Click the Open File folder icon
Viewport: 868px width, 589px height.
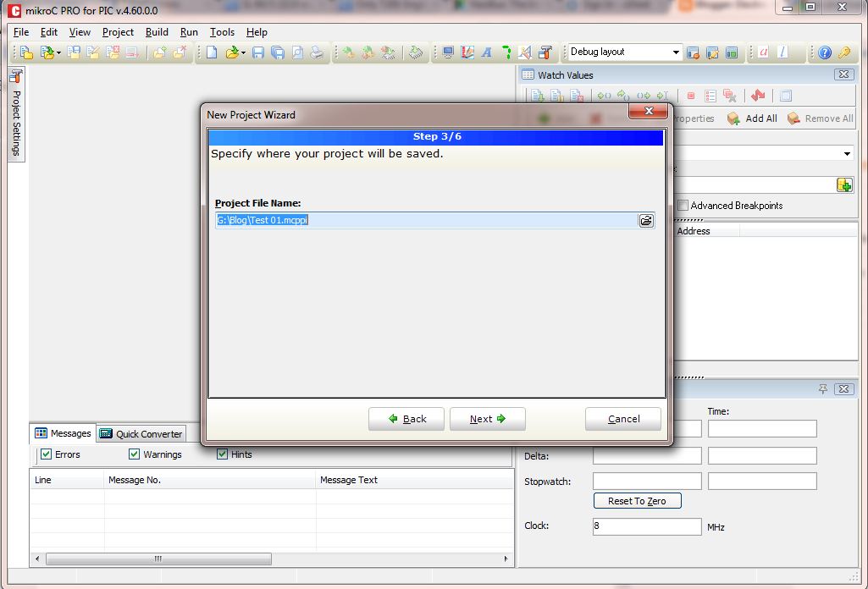232,52
